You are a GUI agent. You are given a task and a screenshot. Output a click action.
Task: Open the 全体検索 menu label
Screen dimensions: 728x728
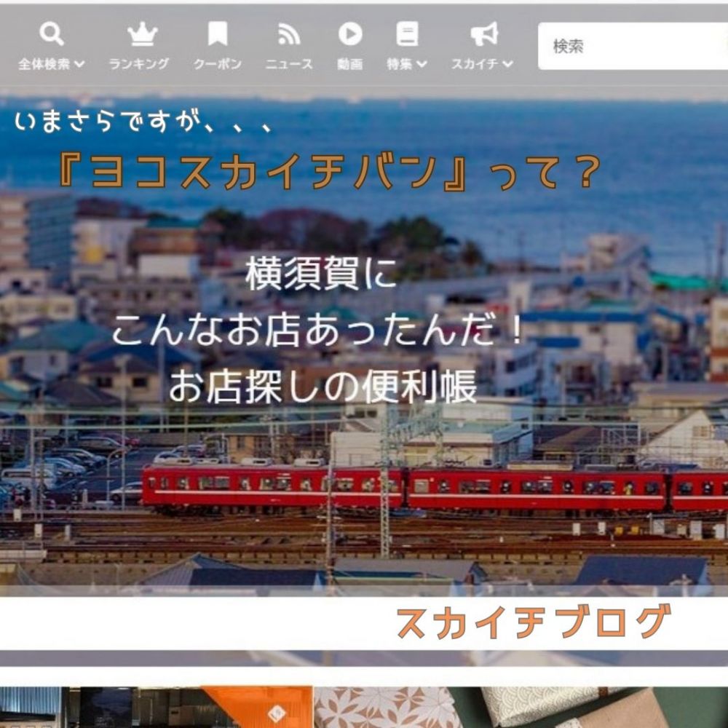coord(44,64)
